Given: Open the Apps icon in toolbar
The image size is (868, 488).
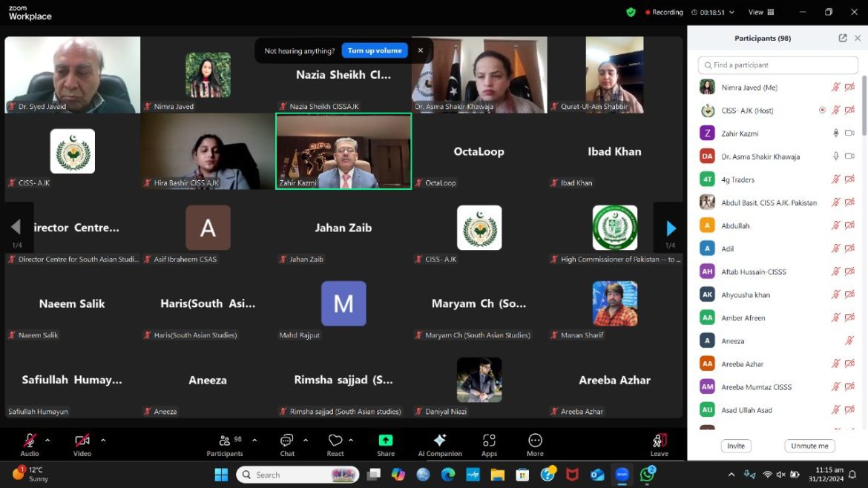Looking at the screenshot, I should (x=489, y=441).
